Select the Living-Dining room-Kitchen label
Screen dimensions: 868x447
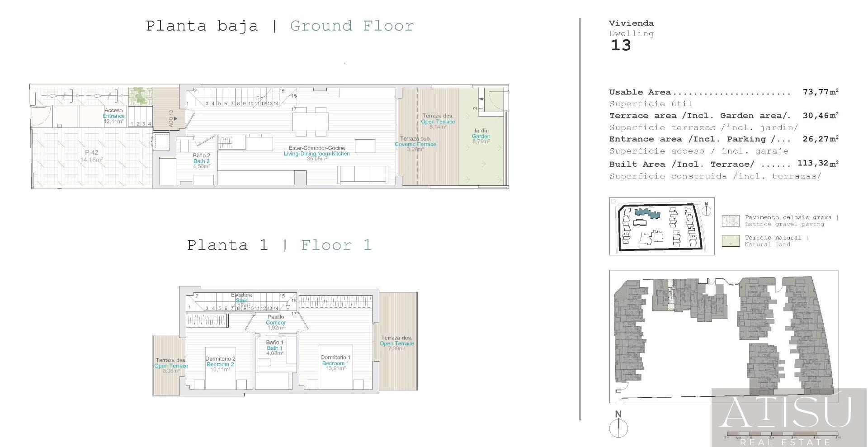316,153
